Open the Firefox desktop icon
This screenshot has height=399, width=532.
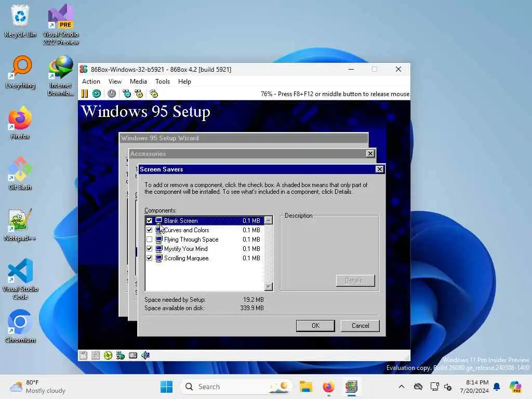20,123
